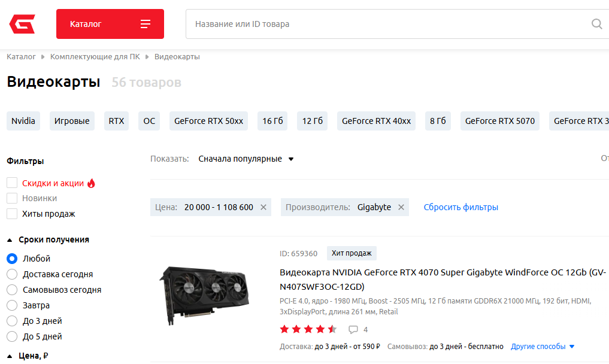Click the product ID 659360 text
609x364 pixels.
[x=298, y=254]
